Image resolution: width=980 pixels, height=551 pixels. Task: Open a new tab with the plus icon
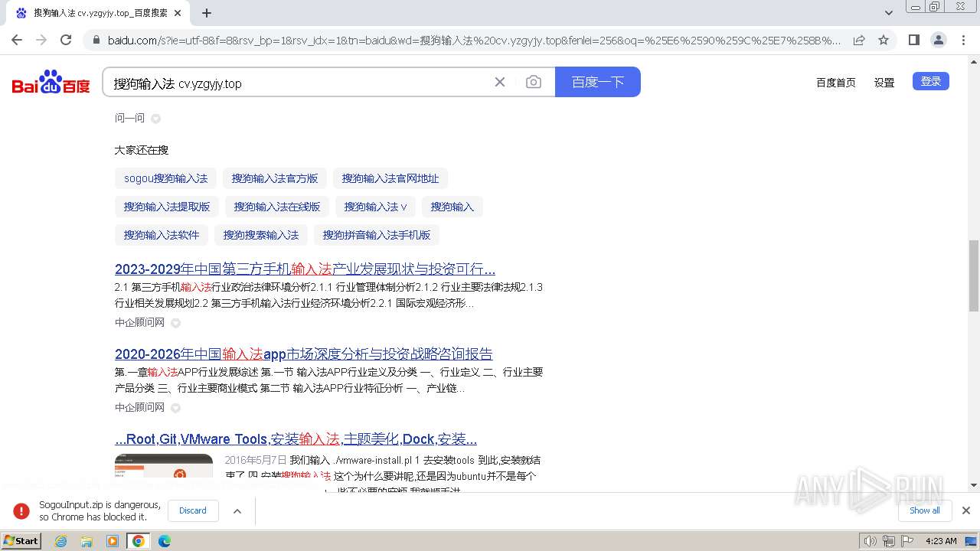[207, 13]
